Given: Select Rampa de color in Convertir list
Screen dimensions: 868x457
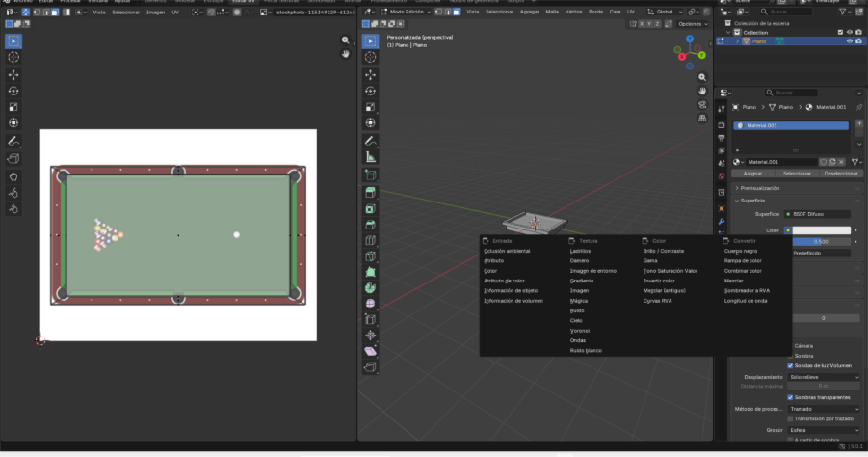Looking at the screenshot, I should (743, 260).
